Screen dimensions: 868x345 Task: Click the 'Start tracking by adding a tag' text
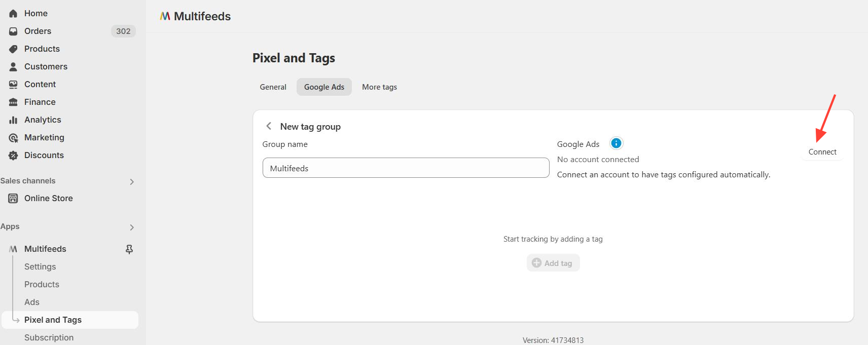(x=553, y=239)
